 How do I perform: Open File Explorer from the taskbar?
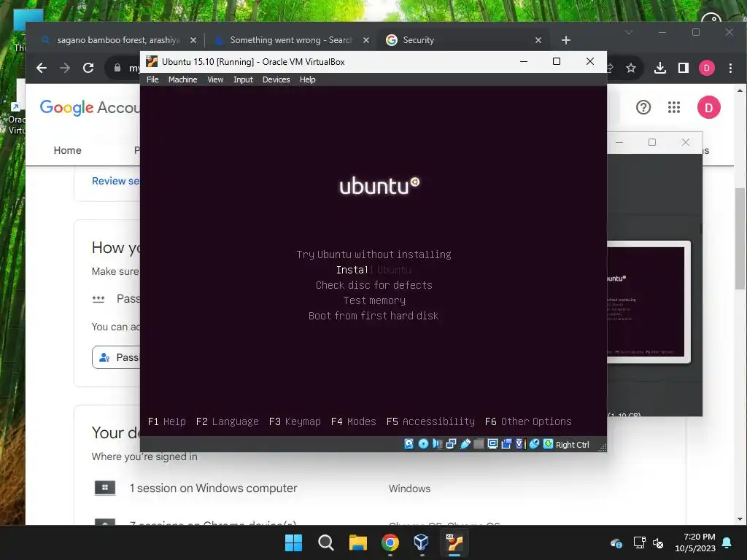point(357,542)
